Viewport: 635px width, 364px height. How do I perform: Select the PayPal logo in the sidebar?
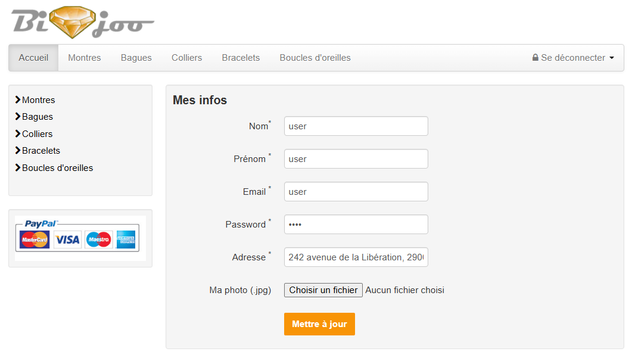42,224
